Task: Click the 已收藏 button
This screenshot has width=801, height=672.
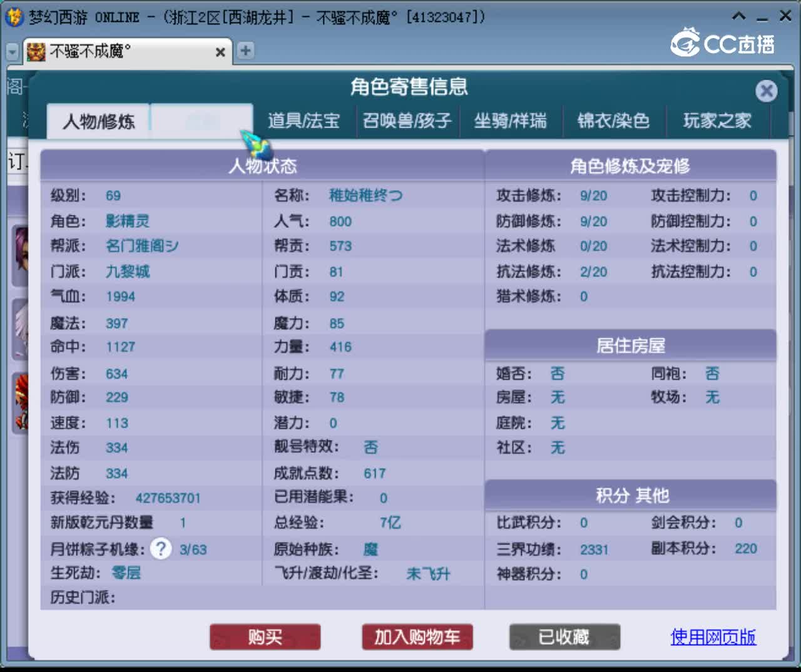Action: coord(564,637)
